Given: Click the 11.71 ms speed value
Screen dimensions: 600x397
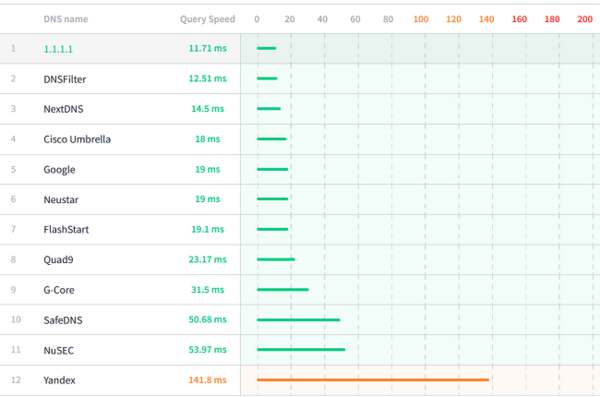Looking at the screenshot, I should 208,48.
